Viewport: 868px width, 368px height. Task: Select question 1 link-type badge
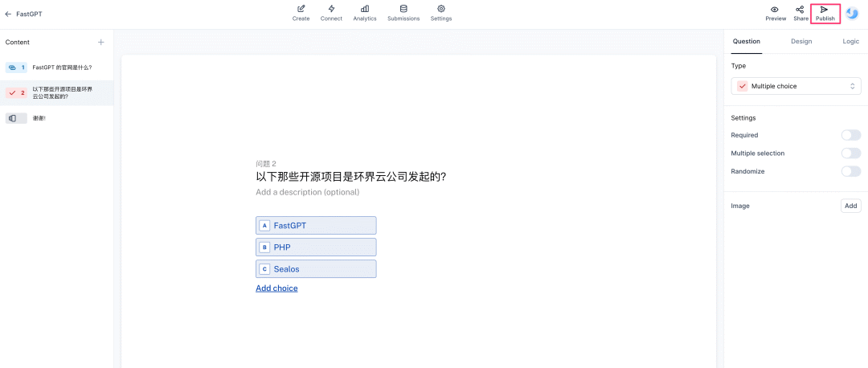point(16,67)
